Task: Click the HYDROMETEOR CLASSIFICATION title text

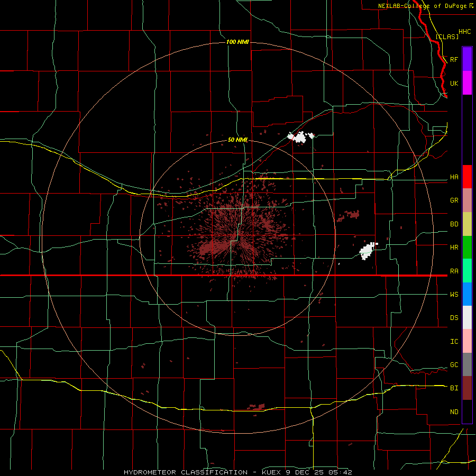Action: click(186, 472)
